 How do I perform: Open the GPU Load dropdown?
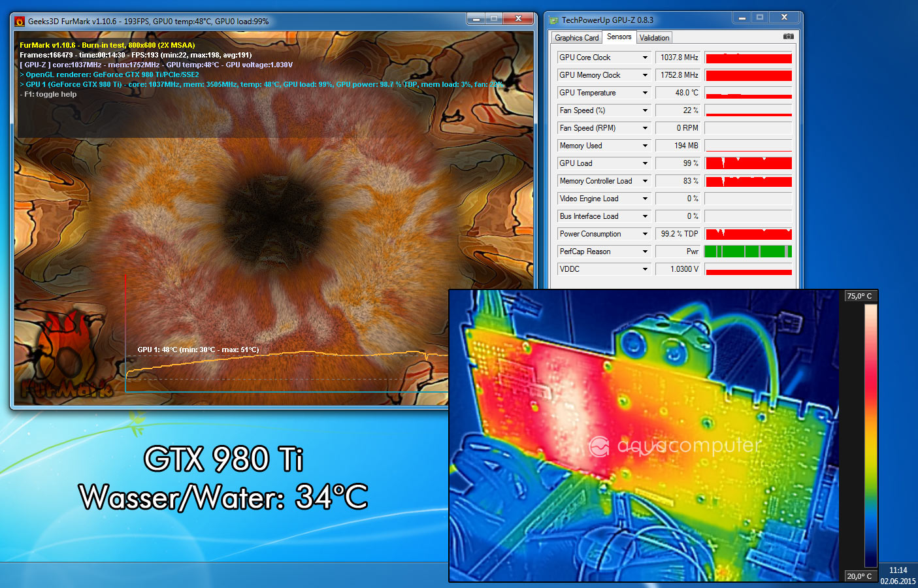click(x=645, y=163)
